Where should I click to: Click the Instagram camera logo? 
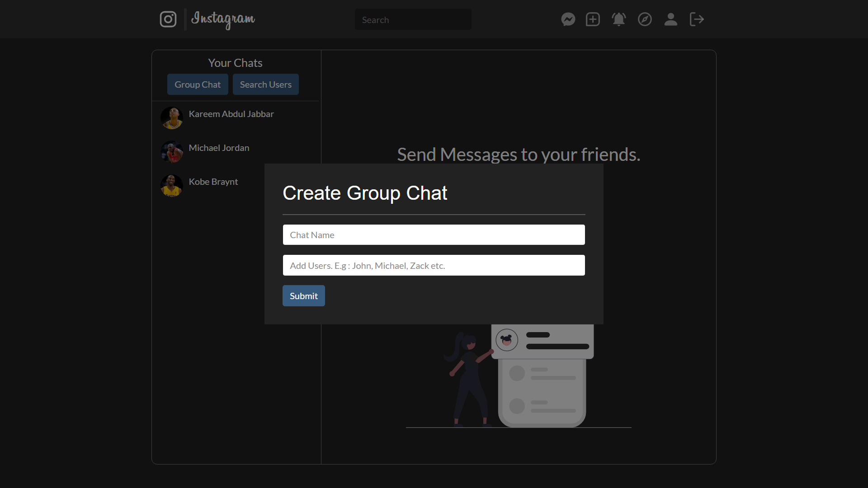[168, 19]
